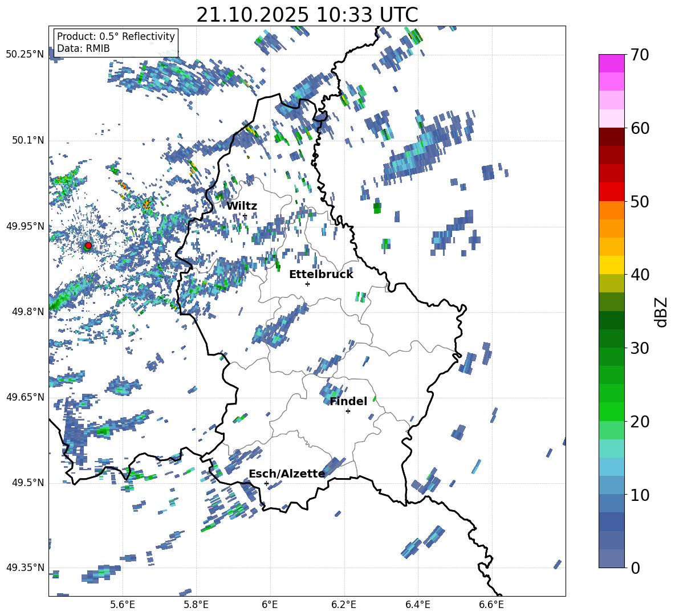
Task: Click the Wiltz station cross marker
Action: click(245, 215)
